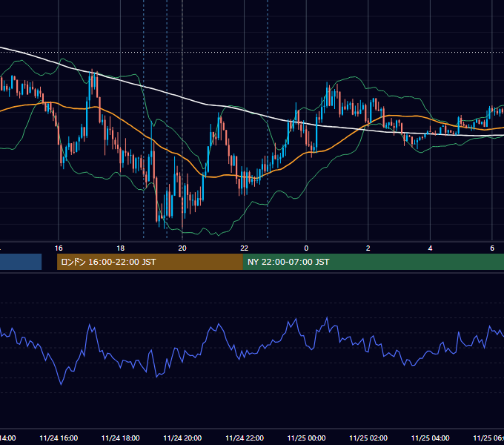The height and width of the screenshot is (445, 504).
Task: Click the 11/24 20:00 date label
Action: pos(182,438)
